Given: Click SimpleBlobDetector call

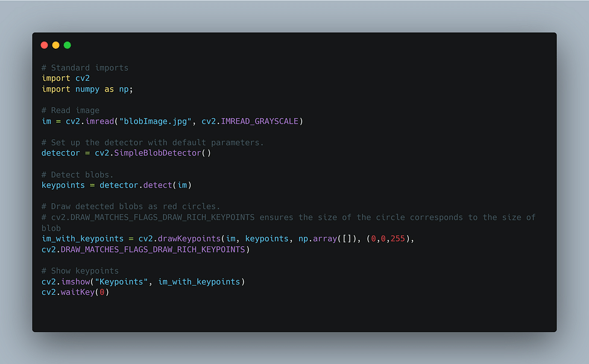Looking at the screenshot, I should (x=158, y=153).
